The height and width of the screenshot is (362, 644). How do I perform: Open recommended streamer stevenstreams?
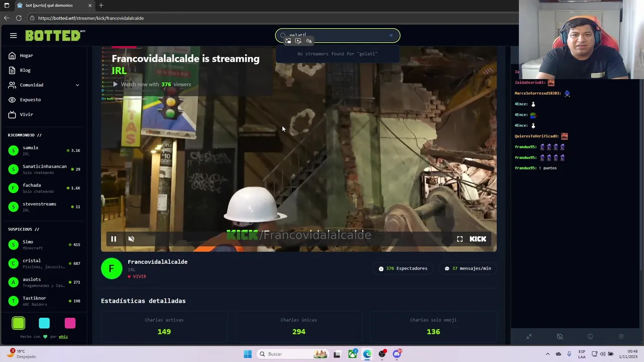coord(44,207)
